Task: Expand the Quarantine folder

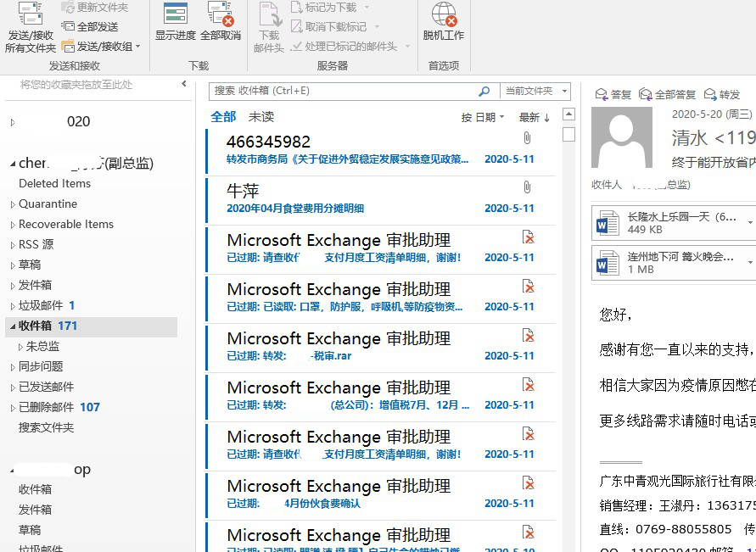Action: (x=13, y=204)
